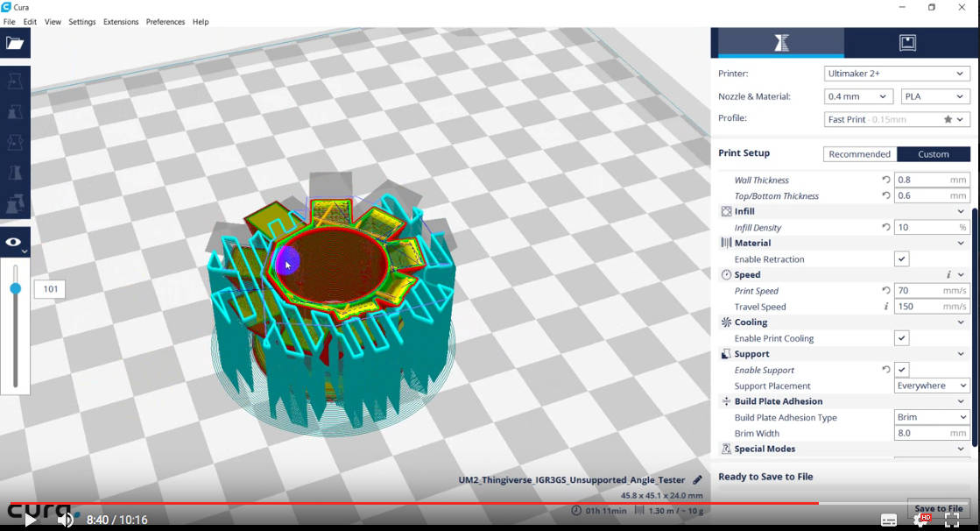Viewport: 980px width, 531px height.
Task: Click the Speed category gauge icon
Action: [x=726, y=274]
